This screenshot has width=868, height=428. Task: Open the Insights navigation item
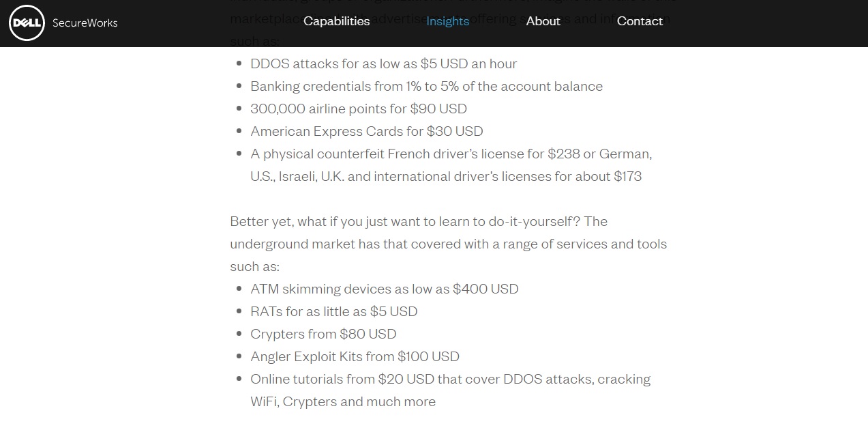pyautogui.click(x=448, y=21)
